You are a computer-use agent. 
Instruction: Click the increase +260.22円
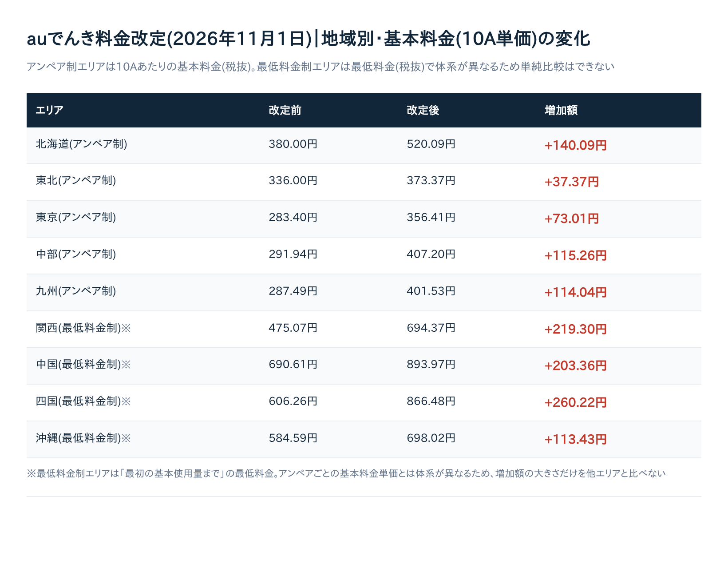tap(575, 402)
